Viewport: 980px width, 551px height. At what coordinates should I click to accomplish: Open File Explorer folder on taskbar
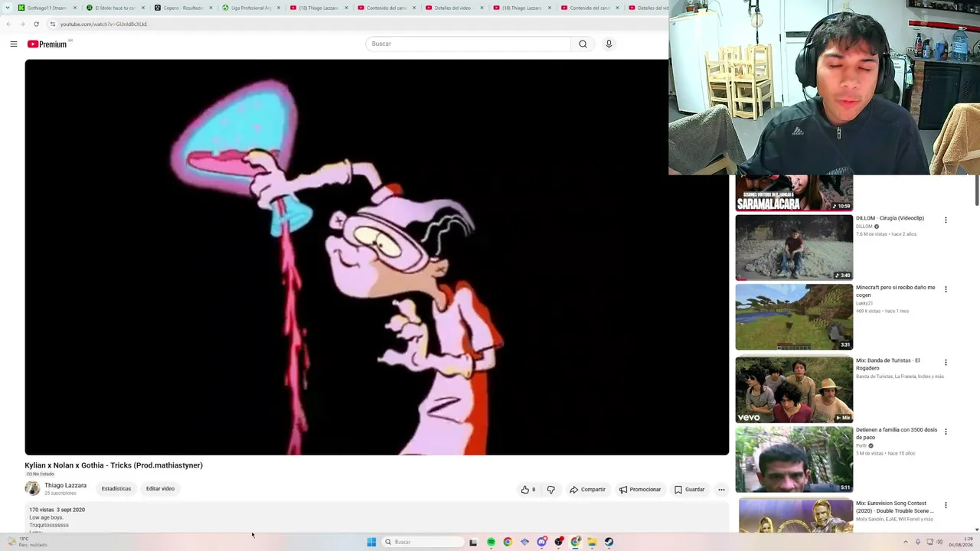[592, 542]
